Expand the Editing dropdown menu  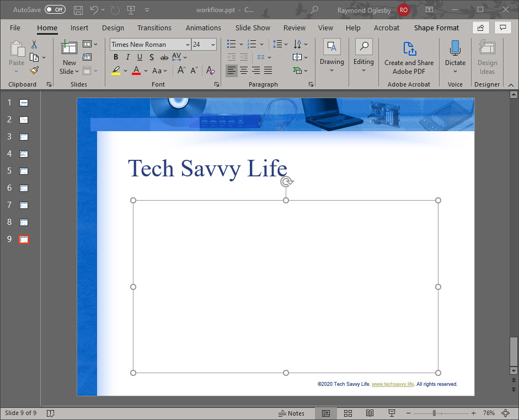pos(363,56)
